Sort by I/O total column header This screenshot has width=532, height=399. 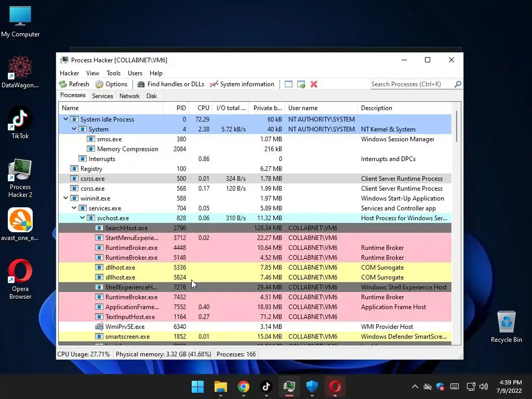pyautogui.click(x=230, y=108)
